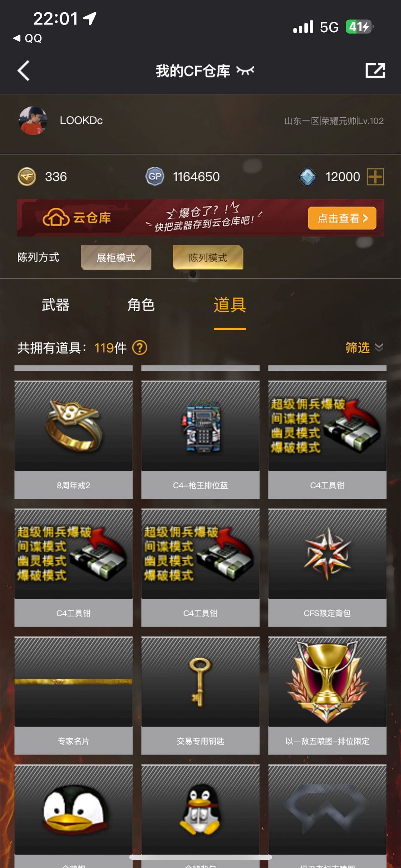Image resolution: width=401 pixels, height=868 pixels.
Task: Toggle the closed-eye visibility icon beside title
Action: 245,71
